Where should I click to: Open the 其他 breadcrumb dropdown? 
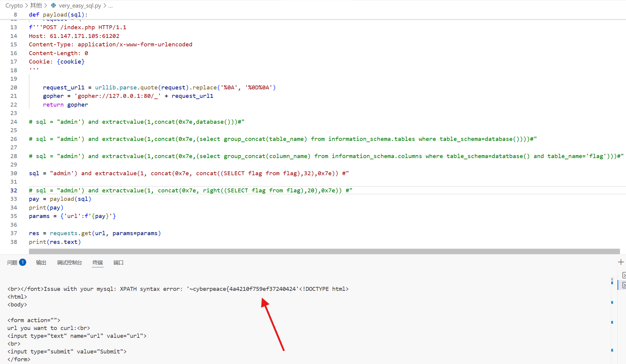[x=36, y=5]
